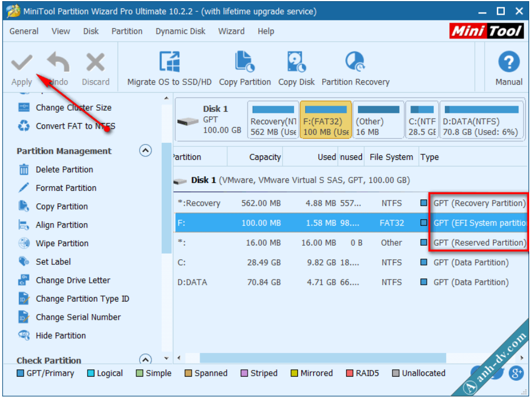Click the Align Partition icon
This screenshot has width=532, height=401.
click(24, 225)
